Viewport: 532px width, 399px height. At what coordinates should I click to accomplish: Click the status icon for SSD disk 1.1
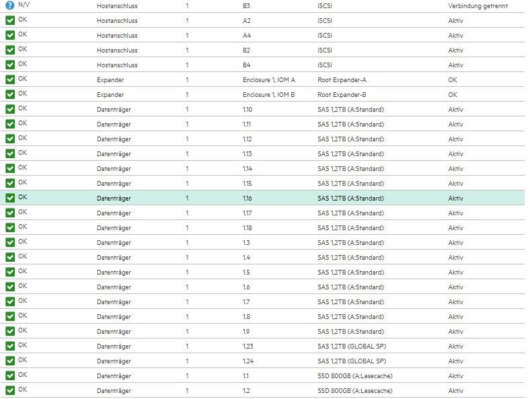pyautogui.click(x=10, y=376)
